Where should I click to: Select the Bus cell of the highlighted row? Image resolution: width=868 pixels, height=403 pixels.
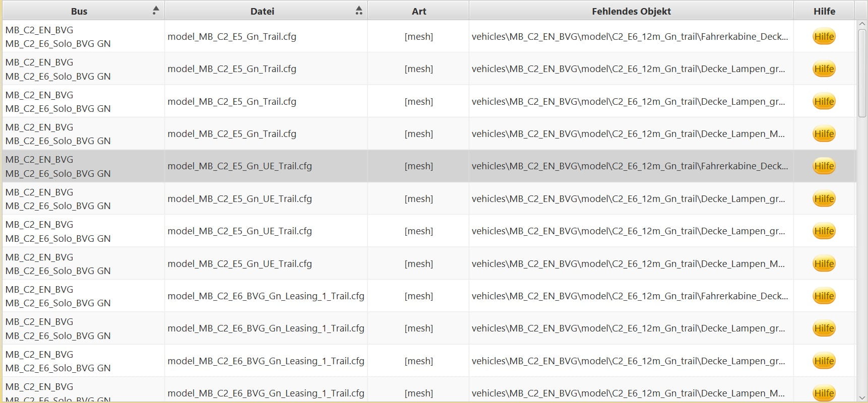(x=58, y=166)
